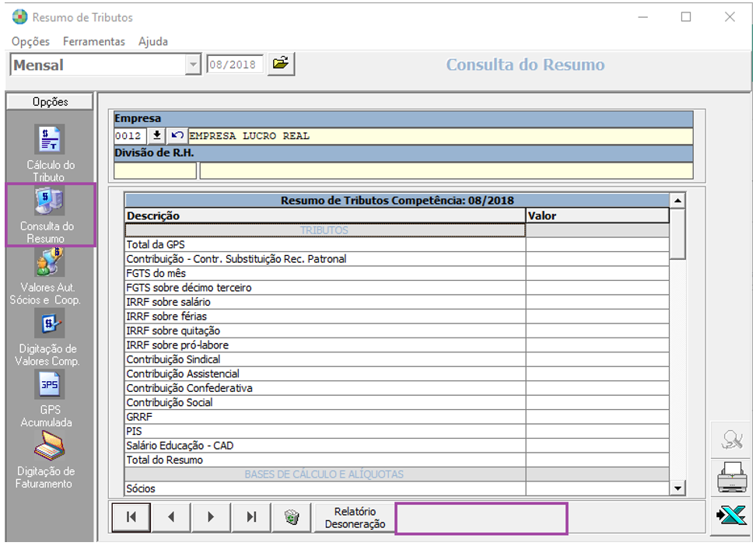The width and height of the screenshot is (756, 546).
Task: Open Digitação de Valores Comp.
Action: (x=47, y=338)
